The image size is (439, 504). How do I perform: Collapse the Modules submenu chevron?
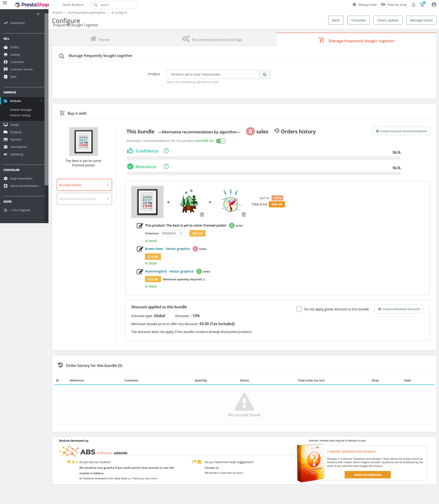pos(41,101)
